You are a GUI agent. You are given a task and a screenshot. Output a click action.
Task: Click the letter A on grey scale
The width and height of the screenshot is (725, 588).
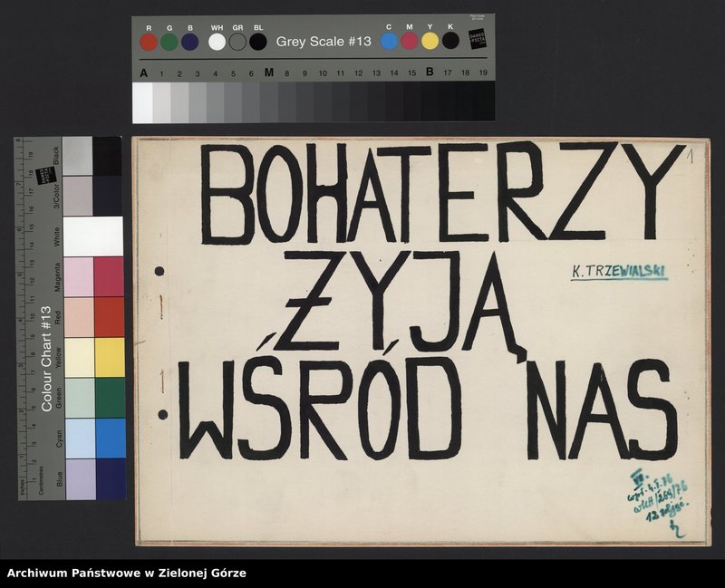pos(144,73)
